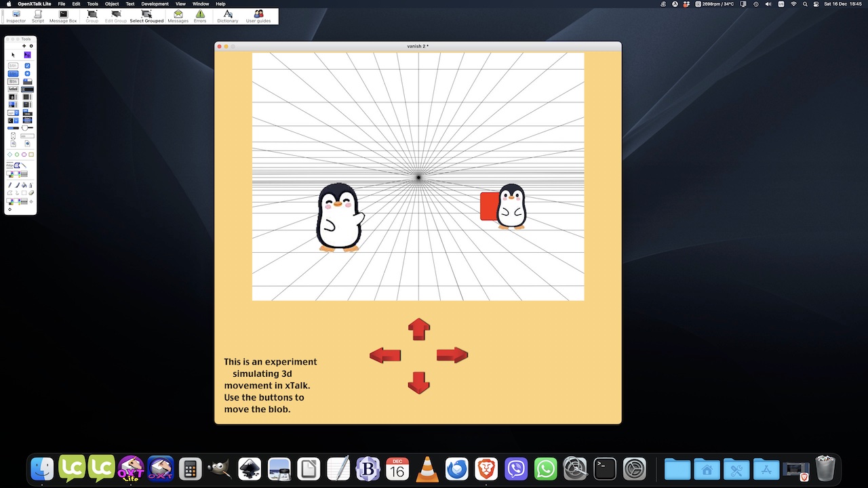The image size is (868, 488).
Task: Select the pencil paint tool in Tools palette
Action: 9,184
